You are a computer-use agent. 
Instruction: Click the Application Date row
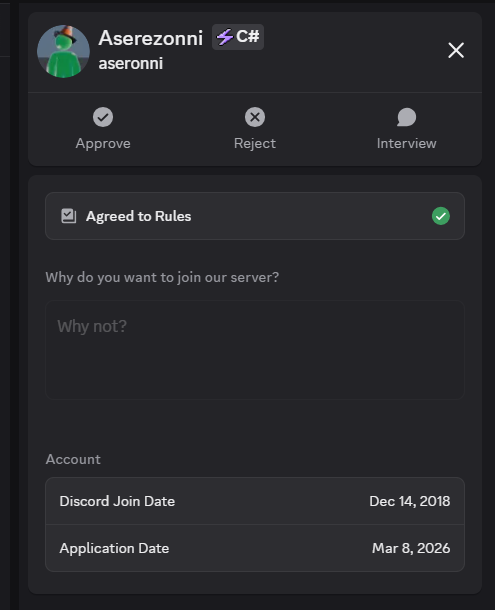[x=255, y=548]
